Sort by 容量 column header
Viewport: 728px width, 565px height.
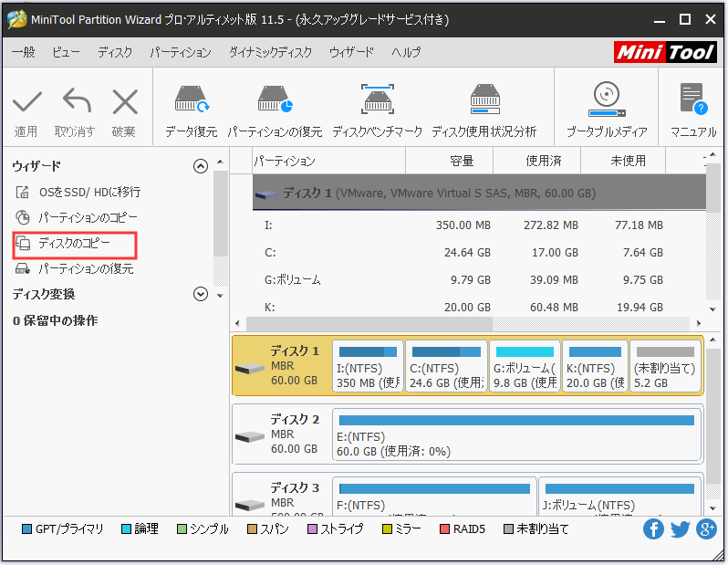tap(450, 161)
